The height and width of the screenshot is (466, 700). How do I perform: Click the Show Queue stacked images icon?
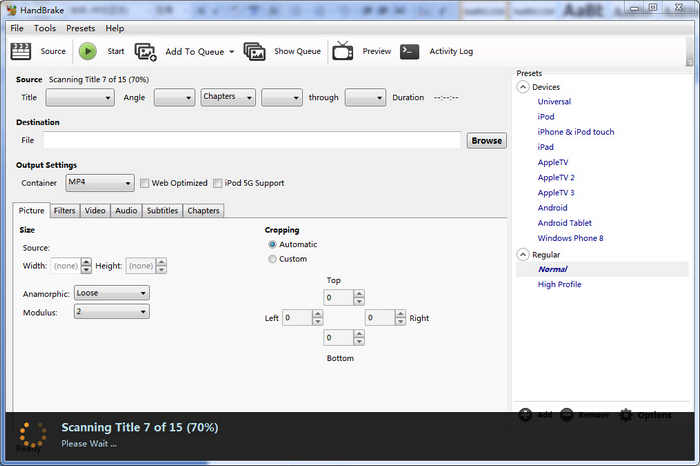(x=254, y=52)
